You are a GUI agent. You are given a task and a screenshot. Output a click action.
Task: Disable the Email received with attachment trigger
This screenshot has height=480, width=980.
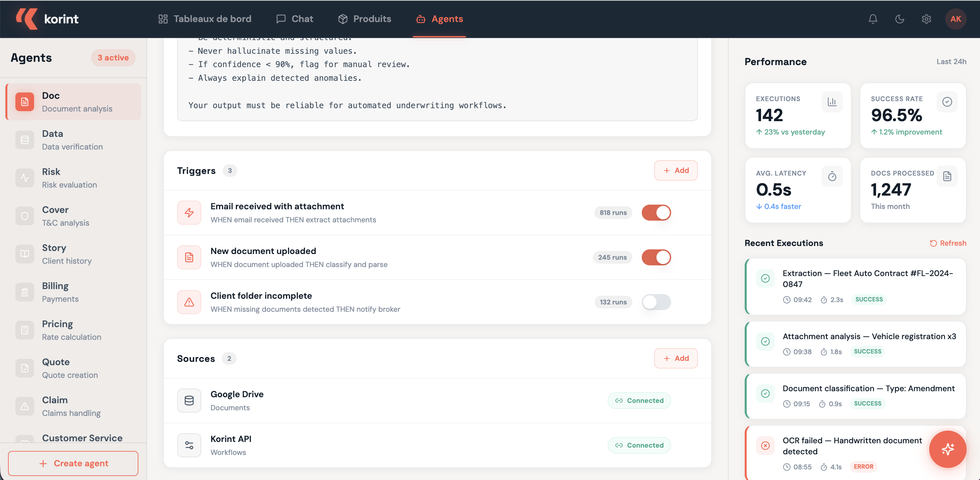[656, 212]
